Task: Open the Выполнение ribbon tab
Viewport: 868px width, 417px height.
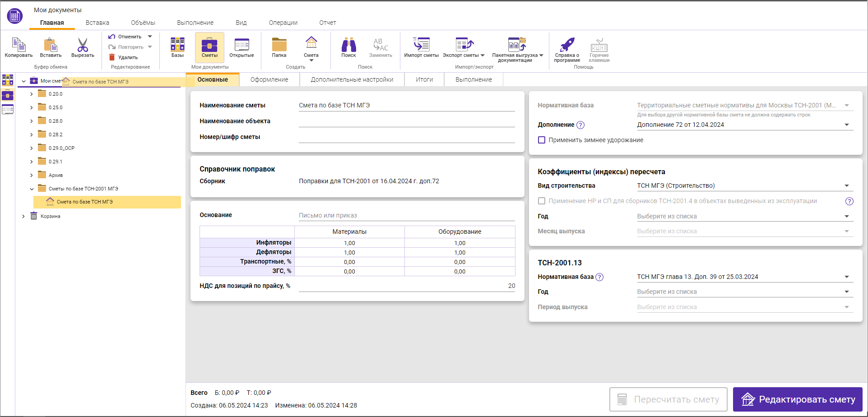Action: [x=195, y=23]
